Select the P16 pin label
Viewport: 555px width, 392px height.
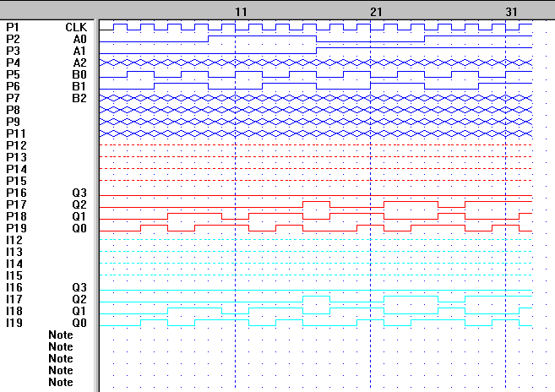(16, 193)
